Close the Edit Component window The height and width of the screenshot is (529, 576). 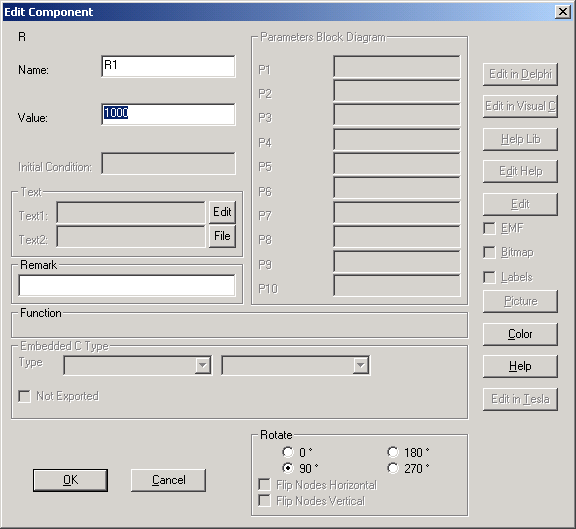coord(562,12)
